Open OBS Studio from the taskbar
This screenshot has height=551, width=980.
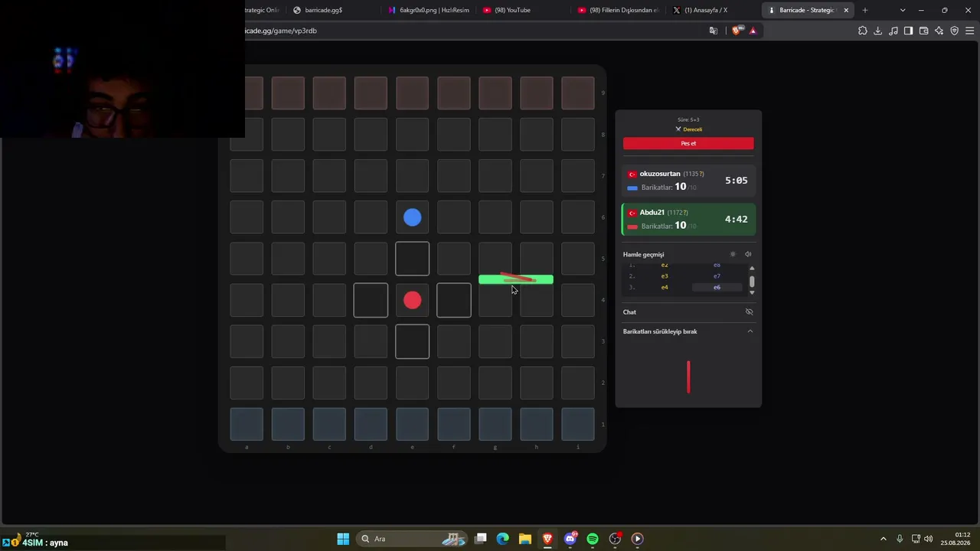coord(615,539)
